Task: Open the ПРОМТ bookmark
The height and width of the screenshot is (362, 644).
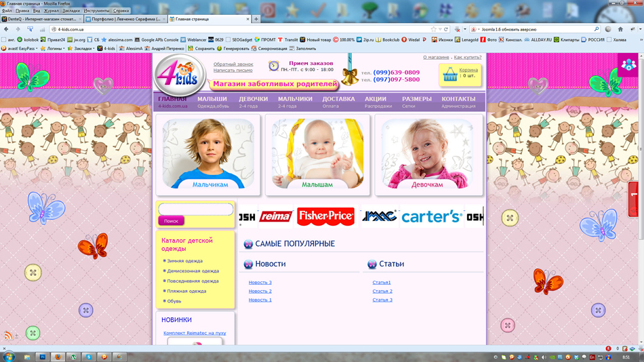Action: click(265, 40)
